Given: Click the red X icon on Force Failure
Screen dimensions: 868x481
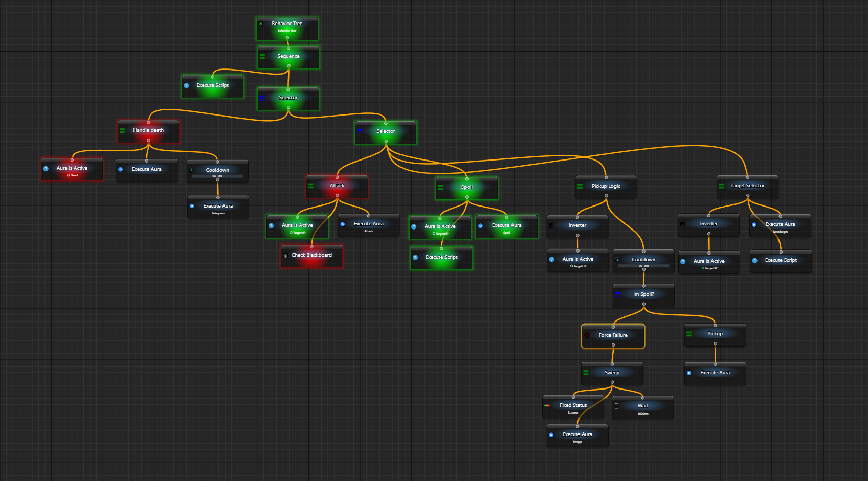Looking at the screenshot, I should tap(587, 335).
